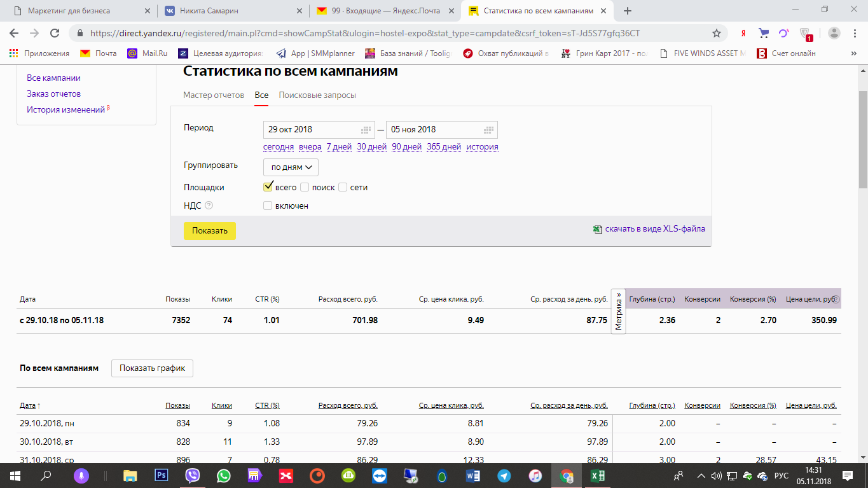This screenshot has width=868, height=488.
Task: Open end date calendar picker icon
Action: (x=488, y=130)
